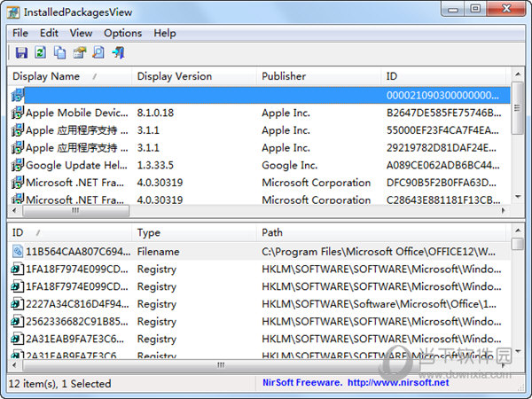Open the http://www.nirsoft.net link
The image size is (532, 399).
point(398,383)
